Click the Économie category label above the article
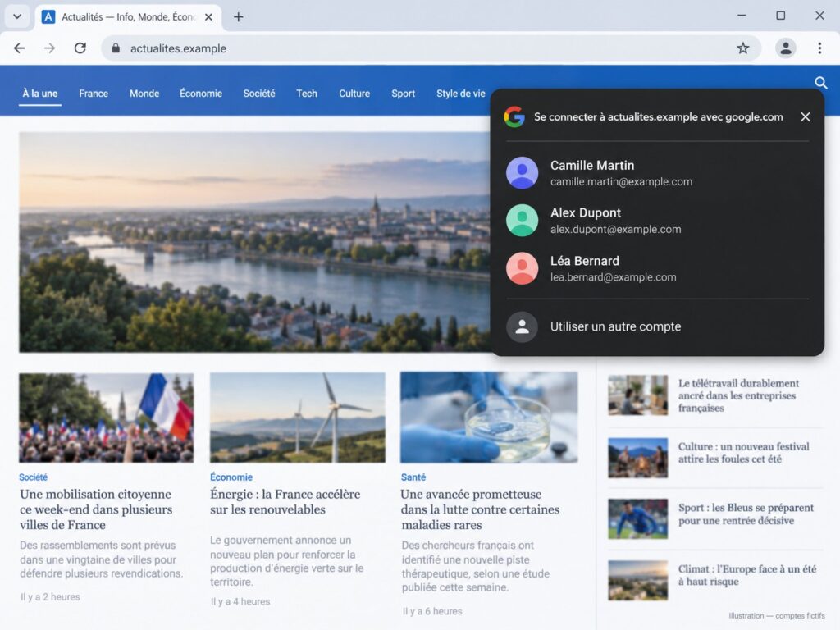 pos(231,477)
